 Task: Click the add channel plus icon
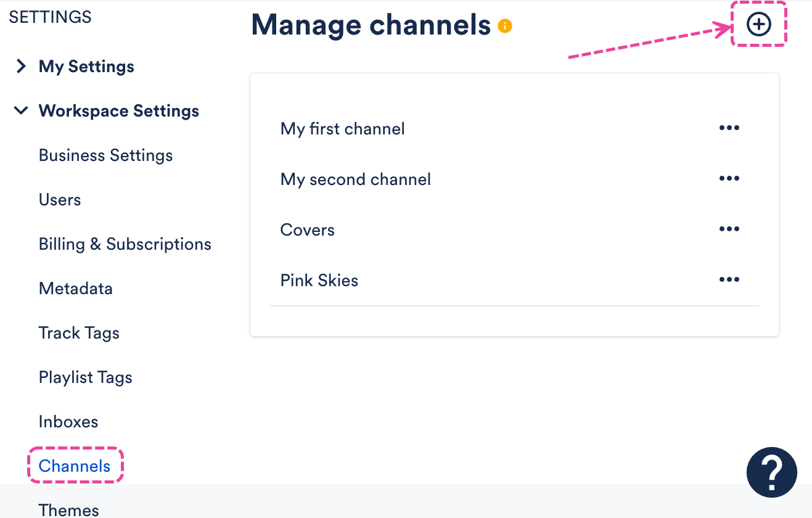[758, 25]
